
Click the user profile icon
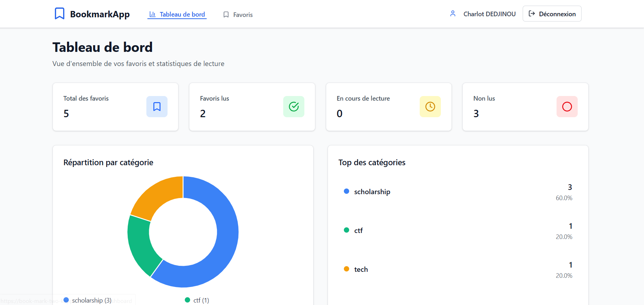pyautogui.click(x=453, y=14)
